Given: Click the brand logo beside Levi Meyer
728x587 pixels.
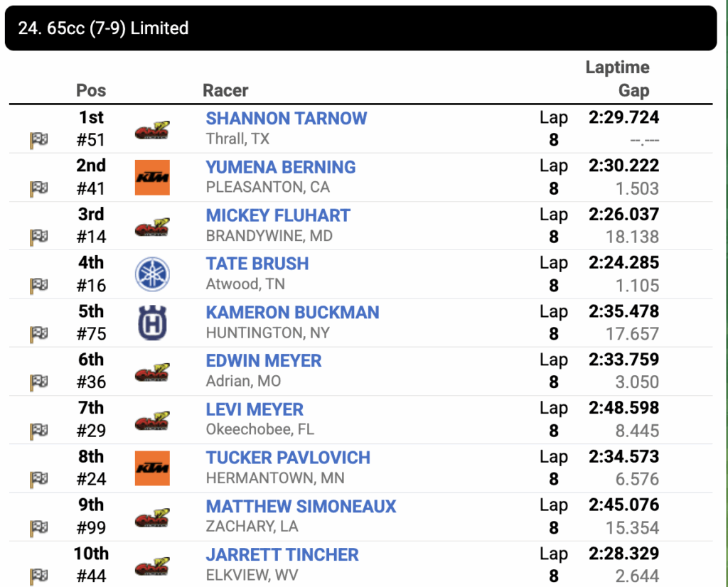Looking at the screenshot, I should click(152, 420).
